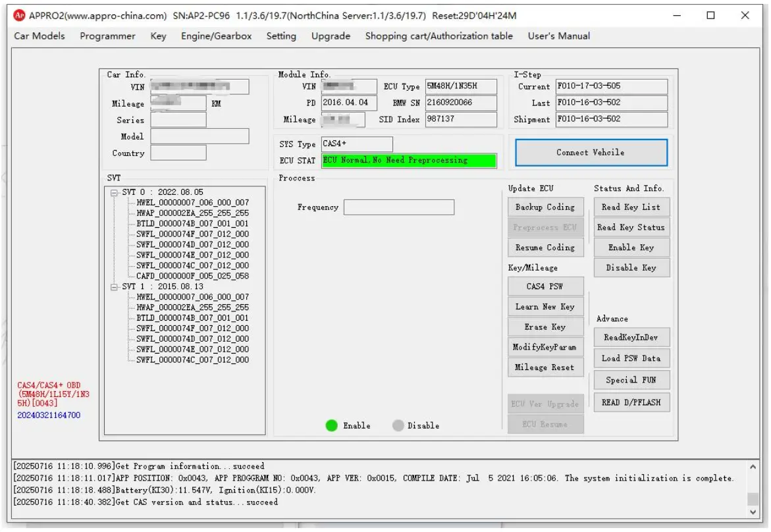Open the Setting menu
Viewport: 771px width, 532px height.
coord(280,36)
